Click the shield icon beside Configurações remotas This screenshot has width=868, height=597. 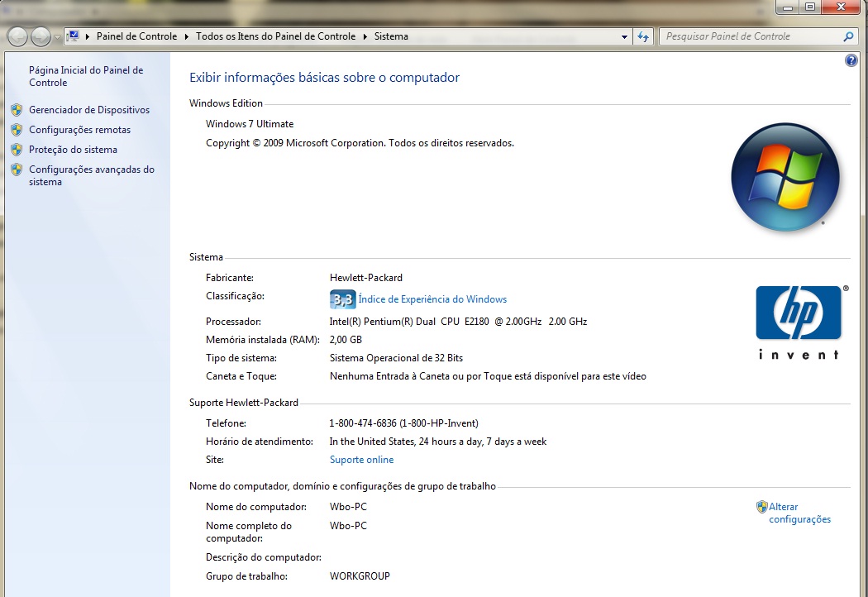17,130
